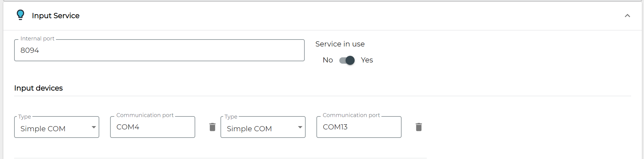Screen dimensions: 644x159
Task: Click the "Internal port" field label
Action: click(x=37, y=39)
